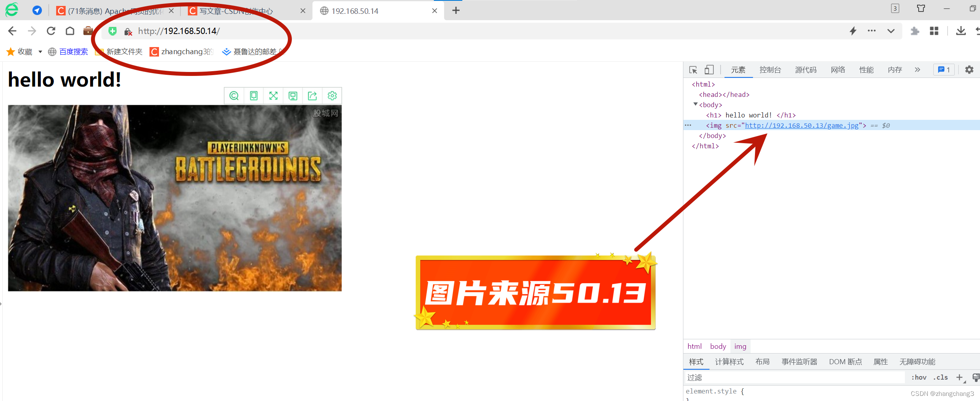980x401 pixels.
Task: Activate the lightning speed-mode icon
Action: point(853,31)
